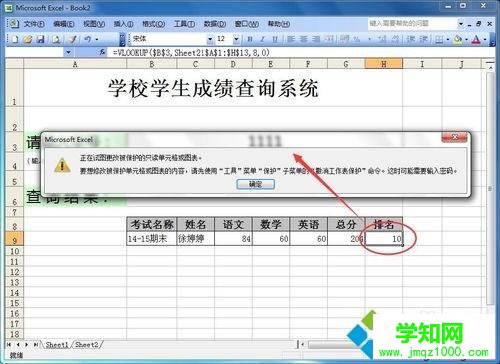Close the Microsoft Excel warning dialog

(x=454, y=137)
